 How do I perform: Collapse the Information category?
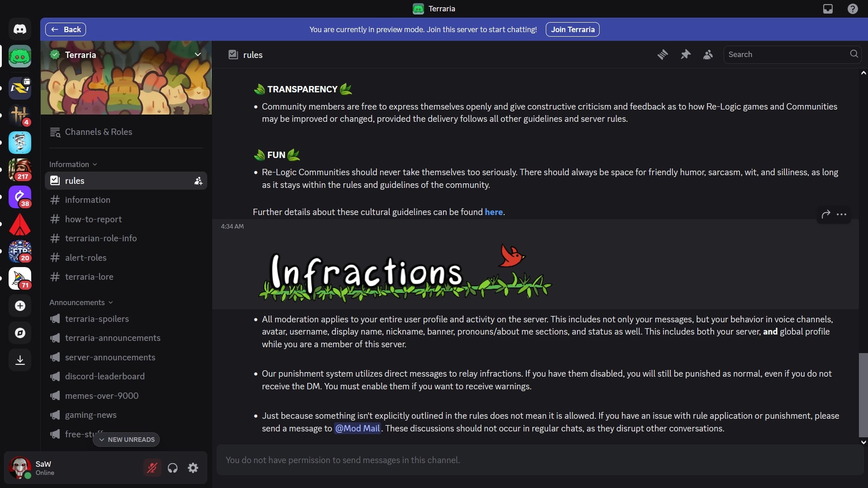pyautogui.click(x=73, y=164)
